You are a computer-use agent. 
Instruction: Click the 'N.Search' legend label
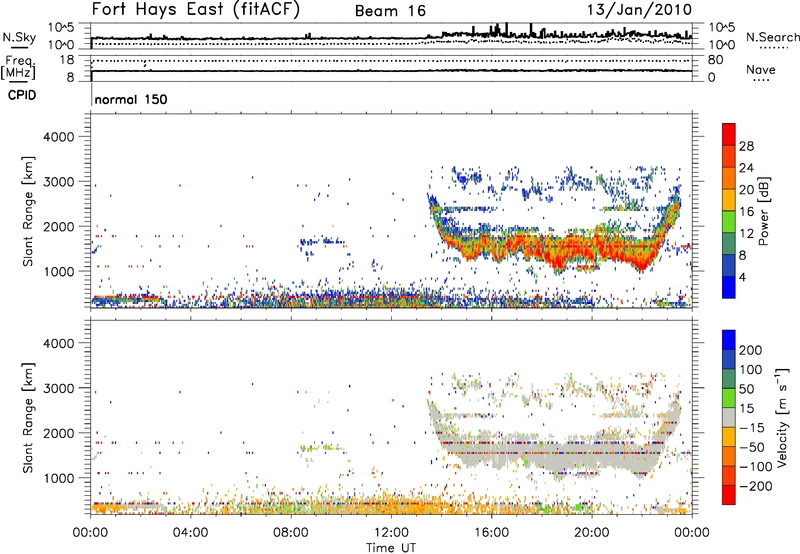pyautogui.click(x=772, y=37)
